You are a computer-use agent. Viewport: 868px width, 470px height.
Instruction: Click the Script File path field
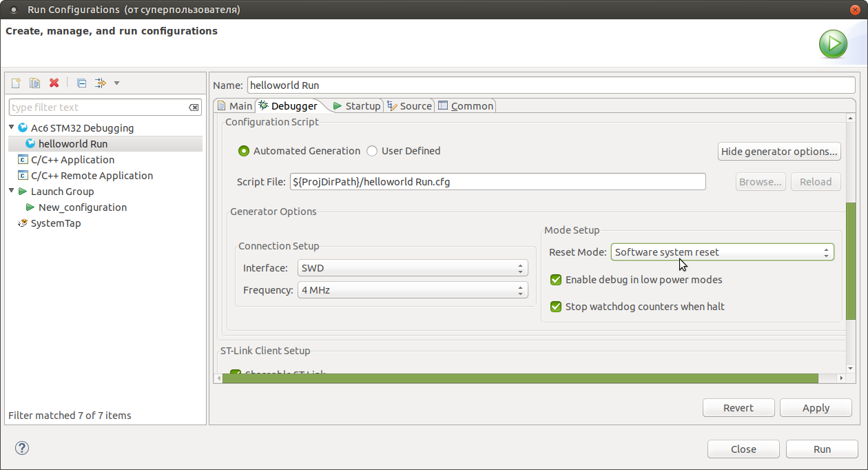coord(497,182)
